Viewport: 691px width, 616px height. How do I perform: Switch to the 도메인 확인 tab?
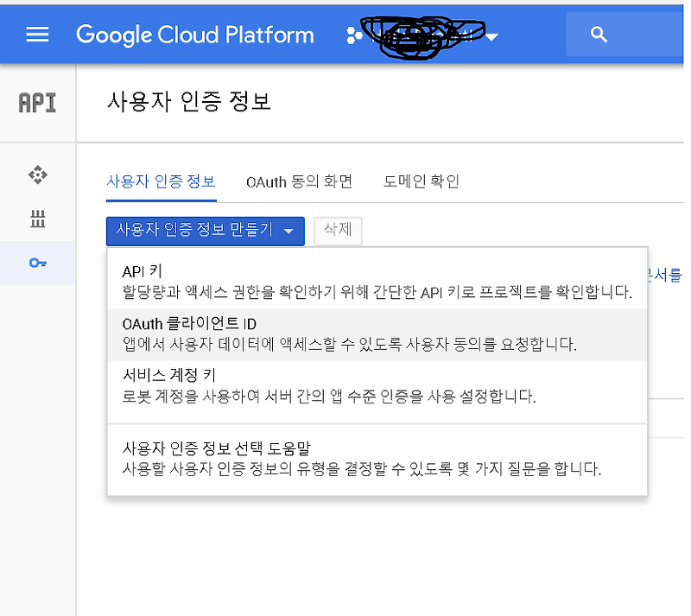click(422, 181)
